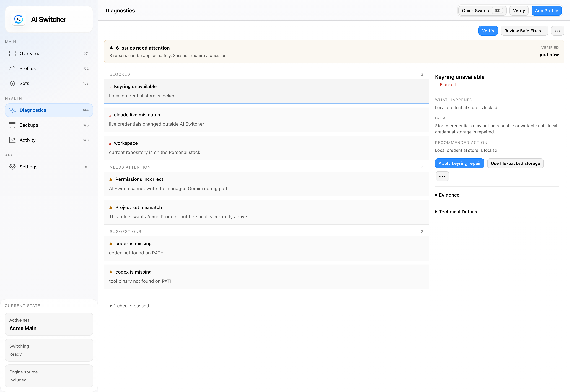Click the blue Verify button above banner
This screenshot has height=392, width=570.
(488, 31)
